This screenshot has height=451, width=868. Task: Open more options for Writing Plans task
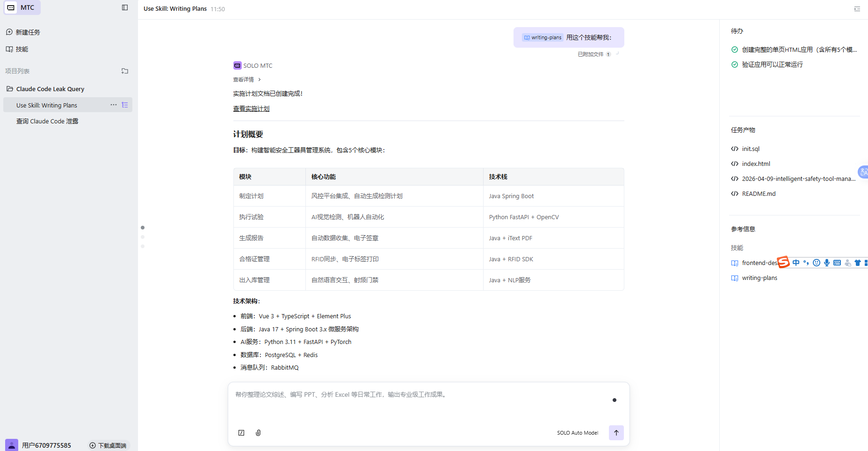pyautogui.click(x=114, y=105)
